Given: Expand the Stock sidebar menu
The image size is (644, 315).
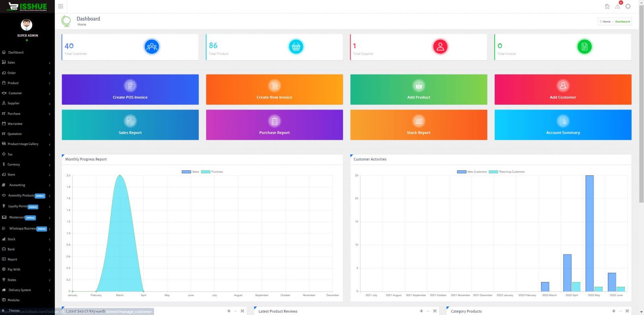Looking at the screenshot, I should click(x=27, y=239).
